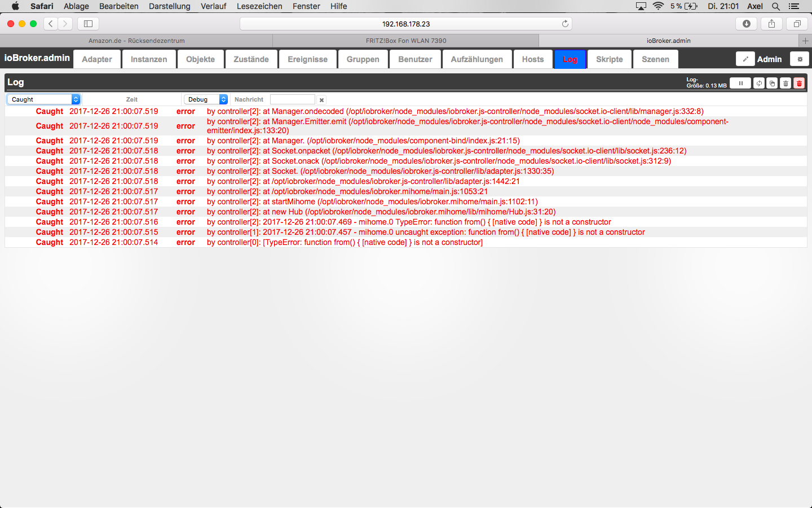
Task: Go to the Szenen tab
Action: [656, 59]
